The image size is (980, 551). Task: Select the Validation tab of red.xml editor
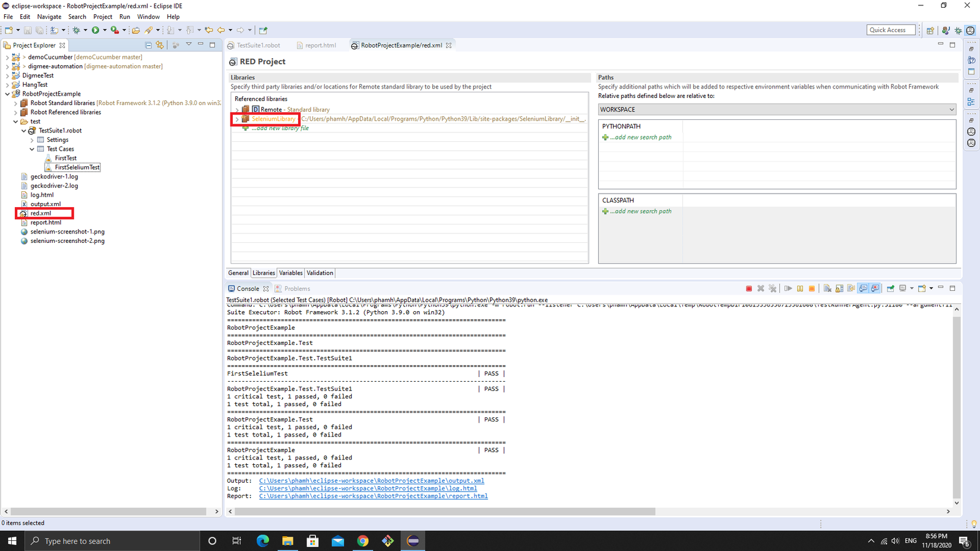point(320,273)
